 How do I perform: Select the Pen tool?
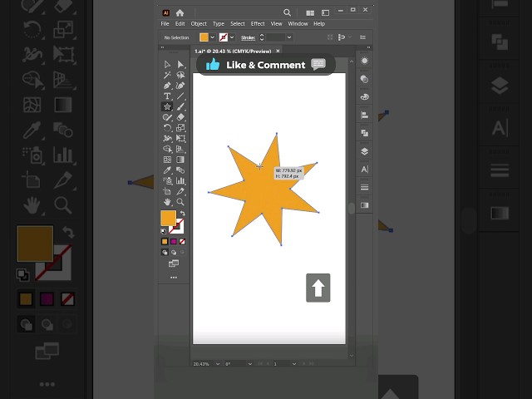tap(167, 86)
